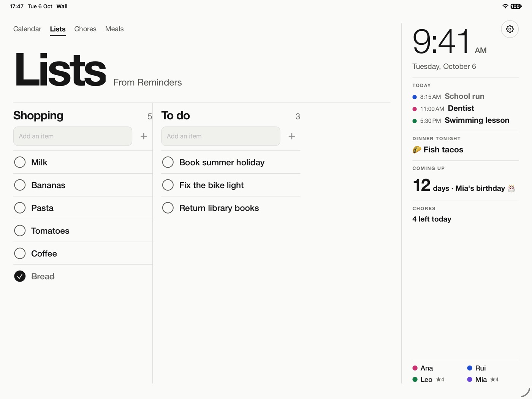This screenshot has height=399, width=532.
Task: Check off Bananas
Action: click(20, 185)
